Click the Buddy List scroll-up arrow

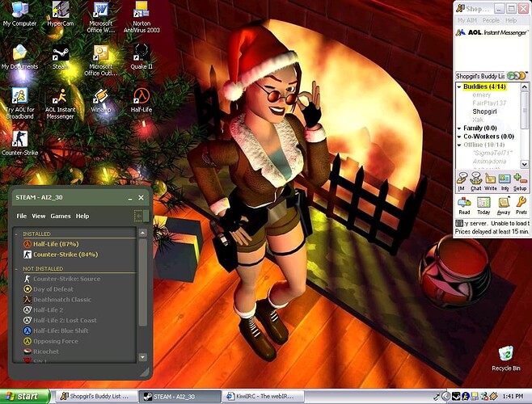tap(525, 86)
